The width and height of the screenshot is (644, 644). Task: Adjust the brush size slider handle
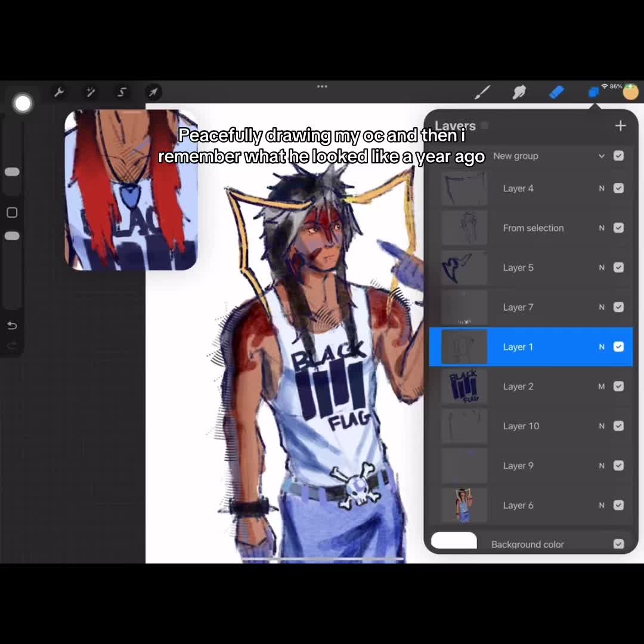tap(12, 172)
